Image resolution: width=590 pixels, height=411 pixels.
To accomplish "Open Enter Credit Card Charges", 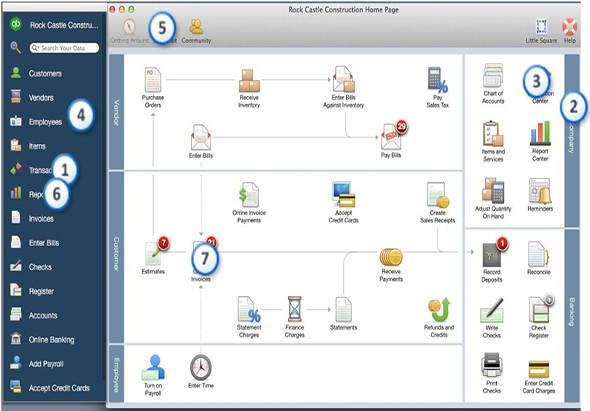I will (539, 369).
